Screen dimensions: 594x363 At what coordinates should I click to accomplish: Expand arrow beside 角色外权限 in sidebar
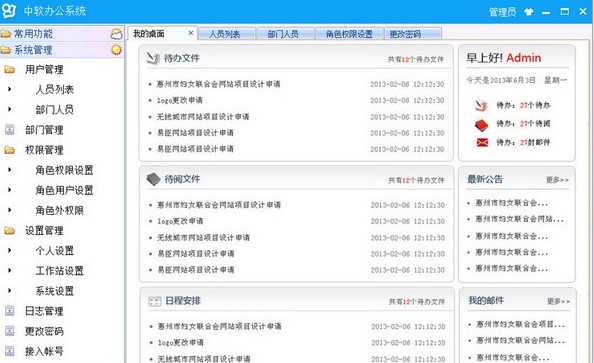point(10,210)
